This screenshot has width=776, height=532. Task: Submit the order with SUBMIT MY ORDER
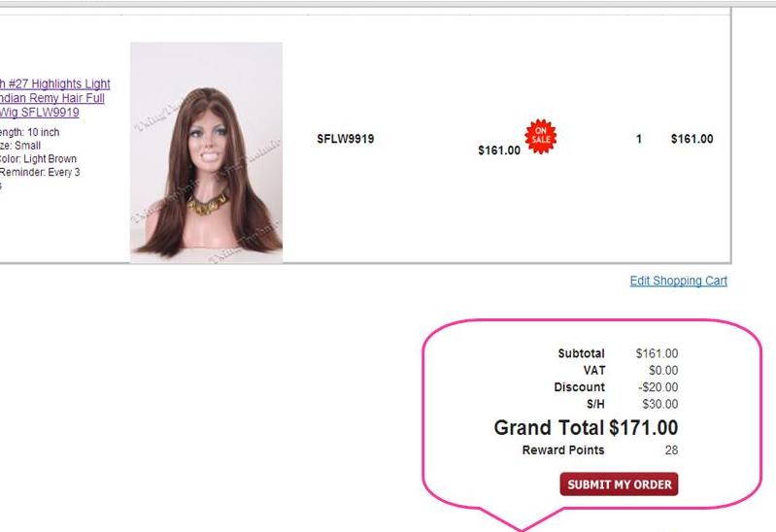(619, 484)
